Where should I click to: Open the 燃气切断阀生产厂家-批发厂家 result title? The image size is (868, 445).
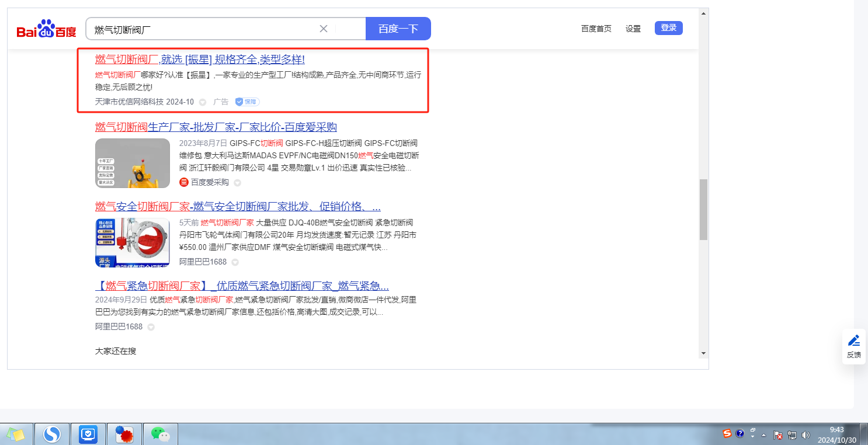pos(216,127)
